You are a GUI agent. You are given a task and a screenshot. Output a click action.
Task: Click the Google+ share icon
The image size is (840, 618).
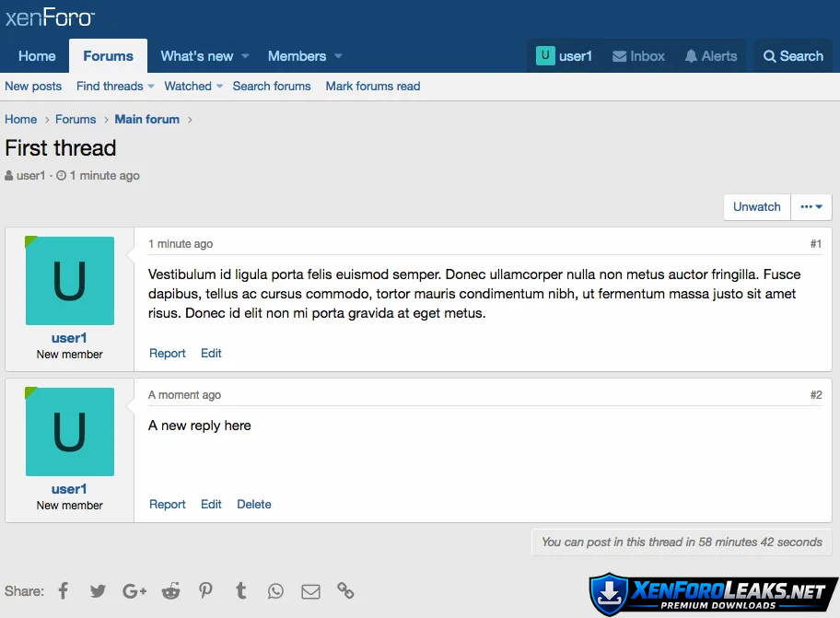pyautogui.click(x=134, y=591)
